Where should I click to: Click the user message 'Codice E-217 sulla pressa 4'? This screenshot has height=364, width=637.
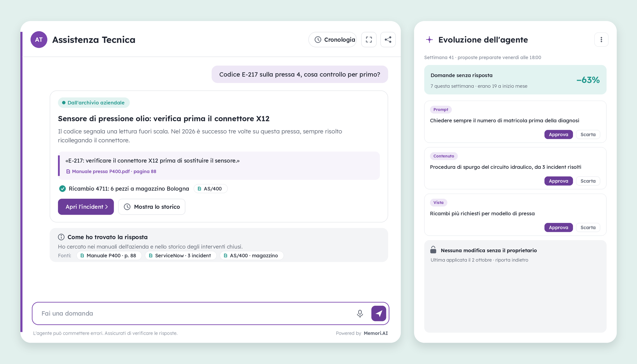[x=300, y=74]
